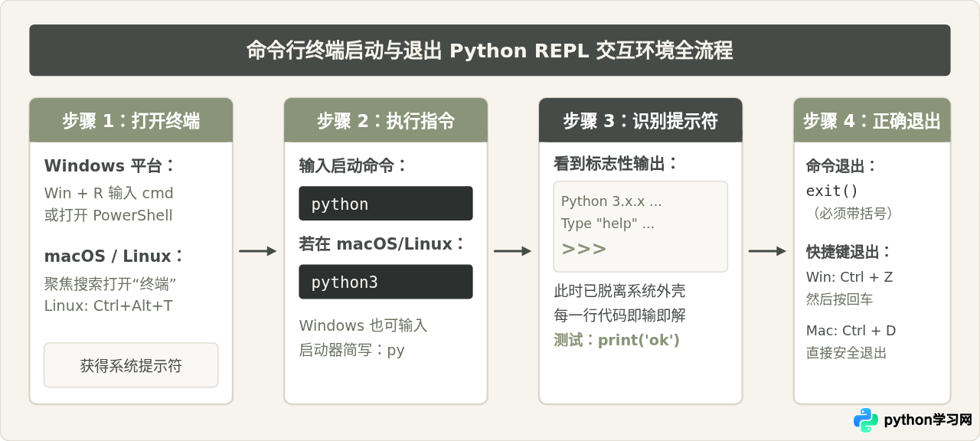Select the 步骤 2：执行指令 header
980x441 pixels.
click(386, 120)
